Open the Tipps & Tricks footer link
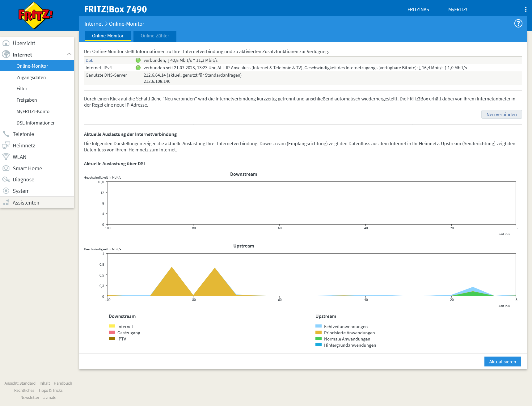Screen dimensions: 532x406 [x=50, y=390]
